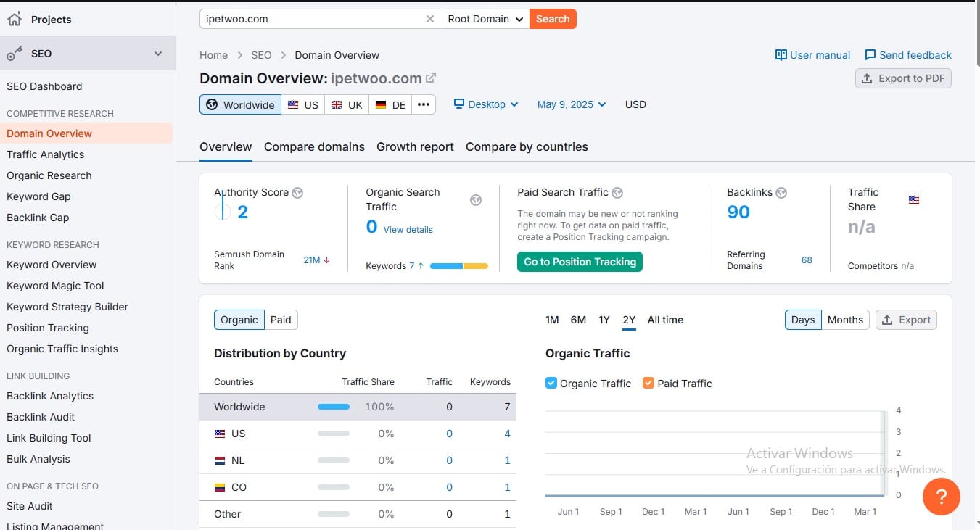This screenshot has width=980, height=530.
Task: Open the Compare domains tab
Action: point(314,146)
